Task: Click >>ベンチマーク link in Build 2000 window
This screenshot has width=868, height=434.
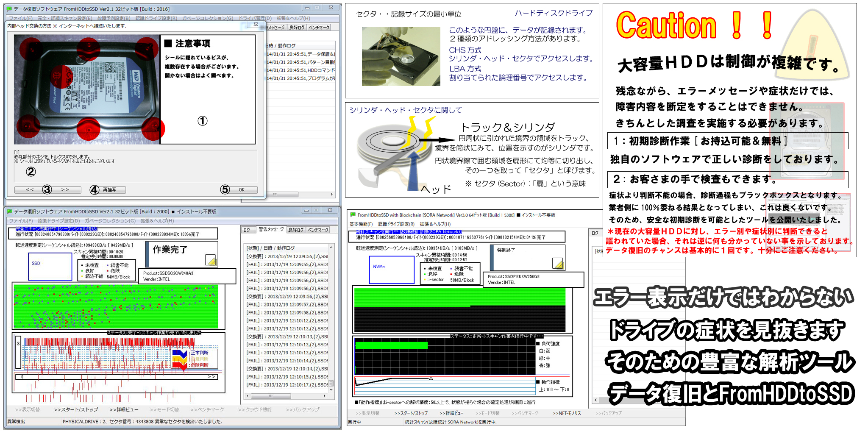Action: [x=207, y=410]
